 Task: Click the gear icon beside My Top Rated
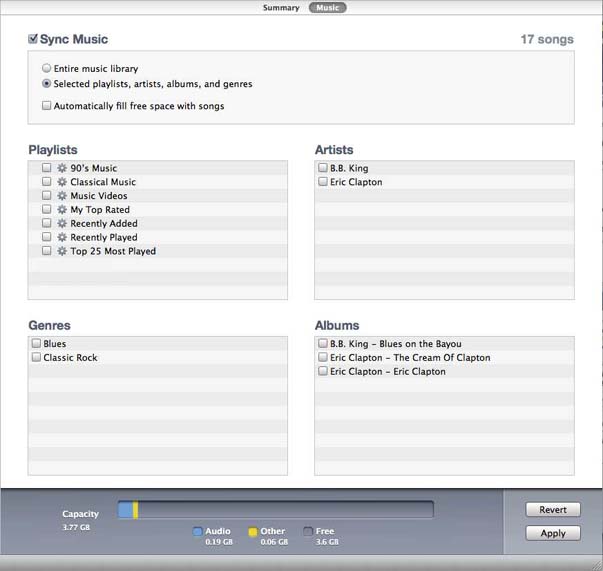62,210
